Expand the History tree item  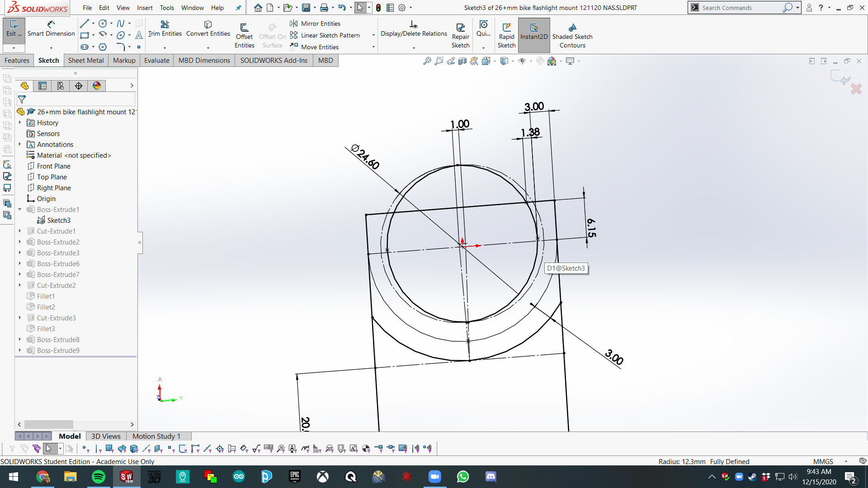20,122
